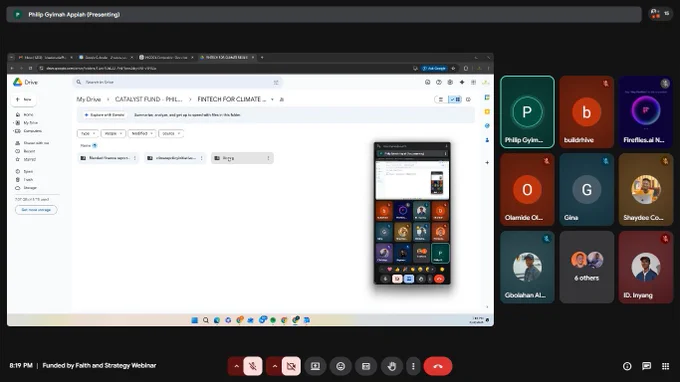Click the Get more storage button
The width and height of the screenshot is (680, 382).
[x=36, y=210]
